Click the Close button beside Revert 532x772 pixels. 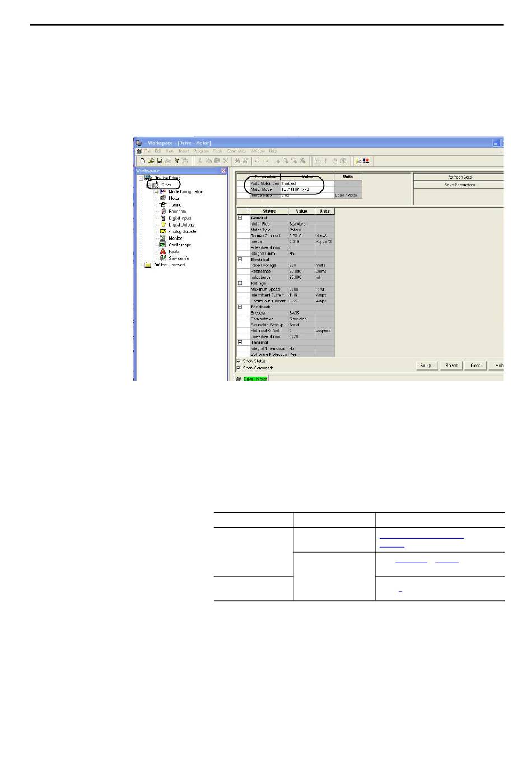pos(475,366)
